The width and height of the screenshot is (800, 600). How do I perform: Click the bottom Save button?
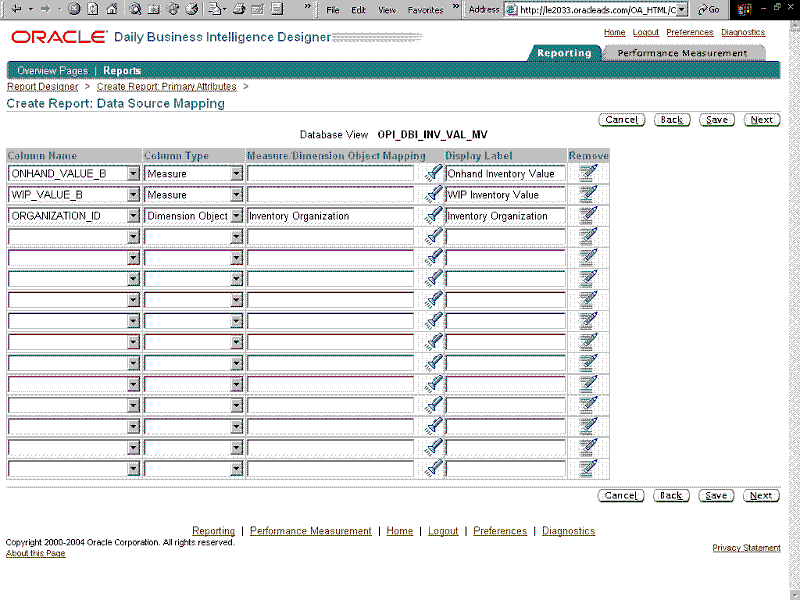pyautogui.click(x=716, y=495)
